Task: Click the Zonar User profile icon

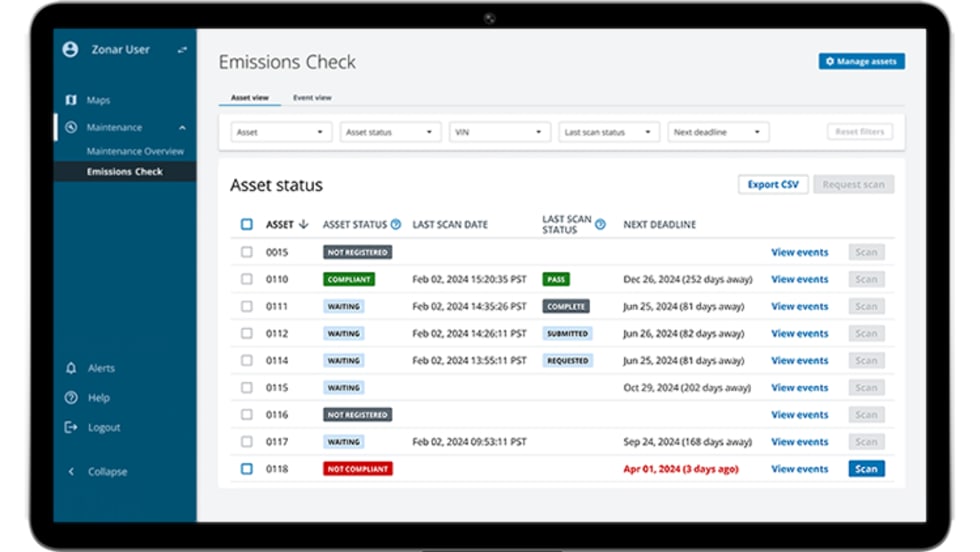Action: point(71,49)
